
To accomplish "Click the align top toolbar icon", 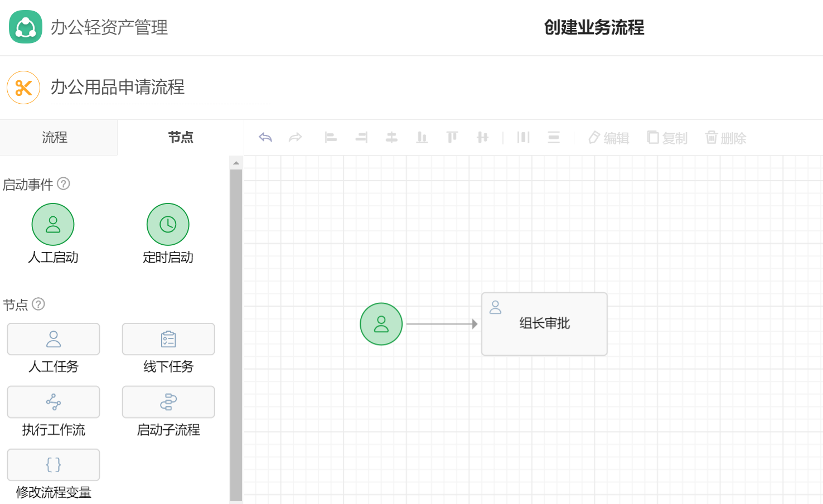I will (452, 137).
